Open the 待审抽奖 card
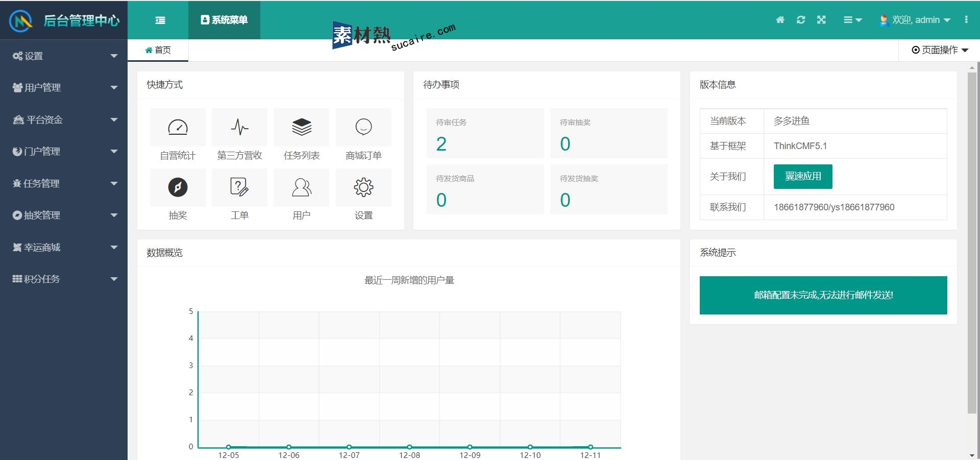The width and height of the screenshot is (980, 460). [608, 133]
